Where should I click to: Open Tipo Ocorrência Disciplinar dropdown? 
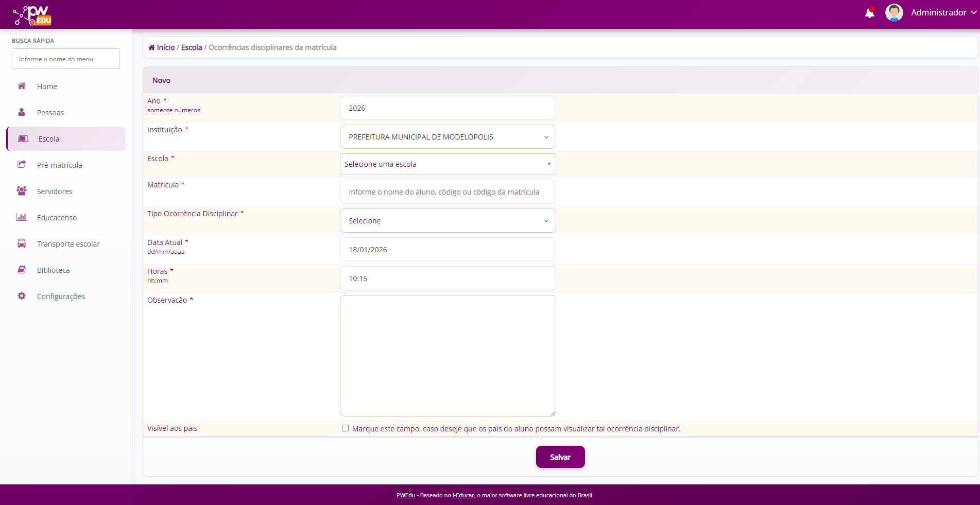(x=448, y=221)
